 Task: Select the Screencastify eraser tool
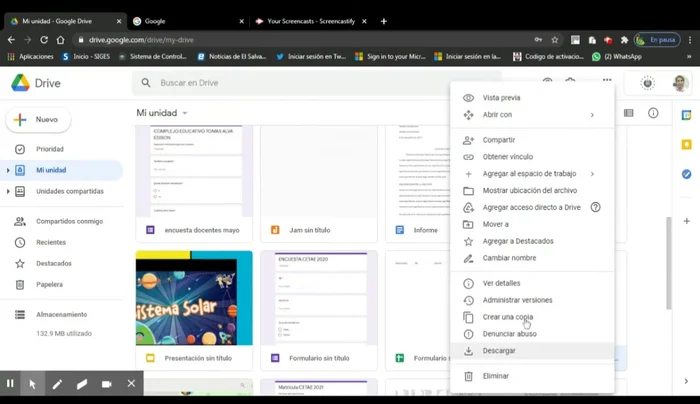(82, 384)
